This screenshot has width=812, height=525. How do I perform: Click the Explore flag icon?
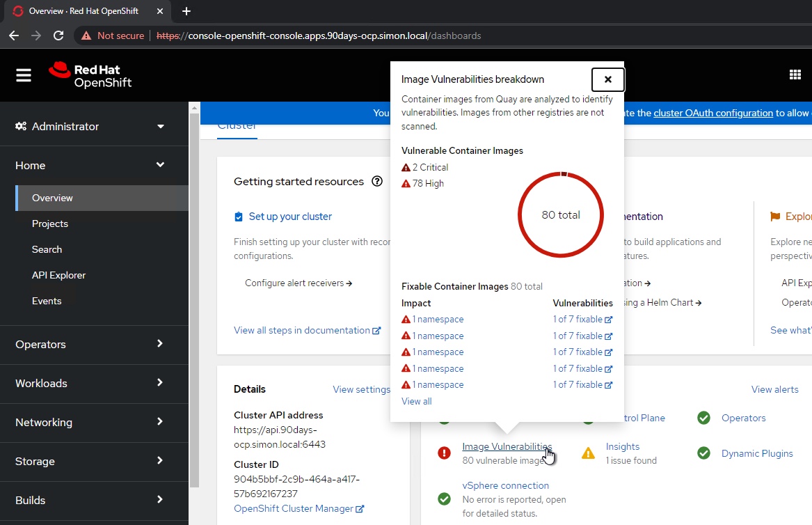point(775,217)
